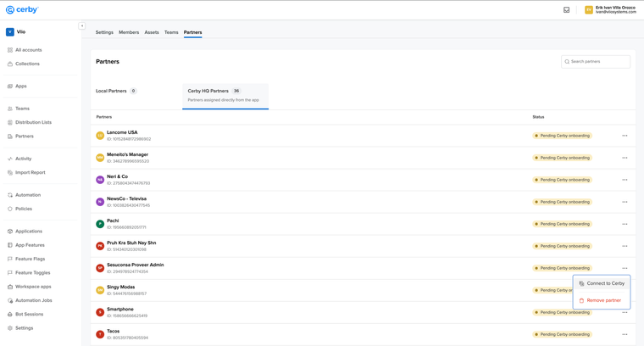Open the EV user avatar menu
Screen dimensions: 644x346
click(x=589, y=10)
